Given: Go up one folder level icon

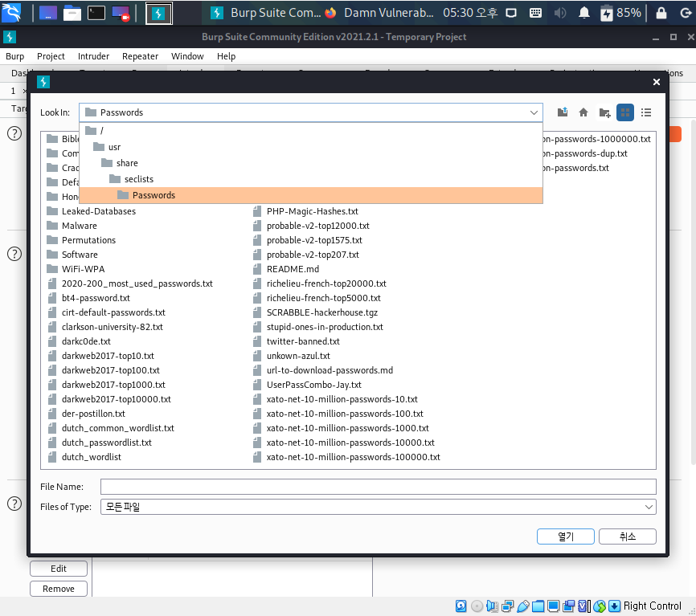Looking at the screenshot, I should 563,112.
